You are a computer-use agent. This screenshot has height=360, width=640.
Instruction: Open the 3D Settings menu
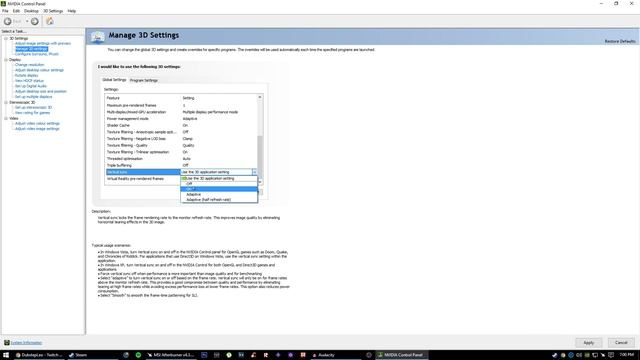pos(53,11)
